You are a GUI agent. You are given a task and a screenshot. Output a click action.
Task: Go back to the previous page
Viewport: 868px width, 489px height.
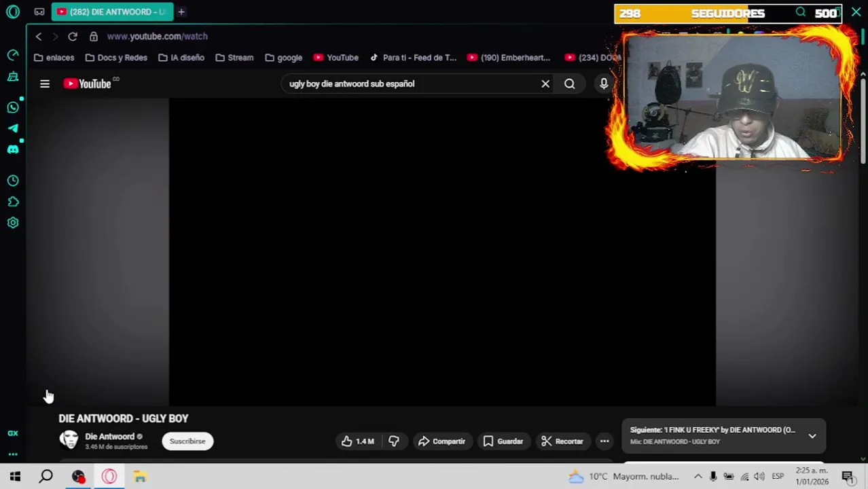pos(39,36)
